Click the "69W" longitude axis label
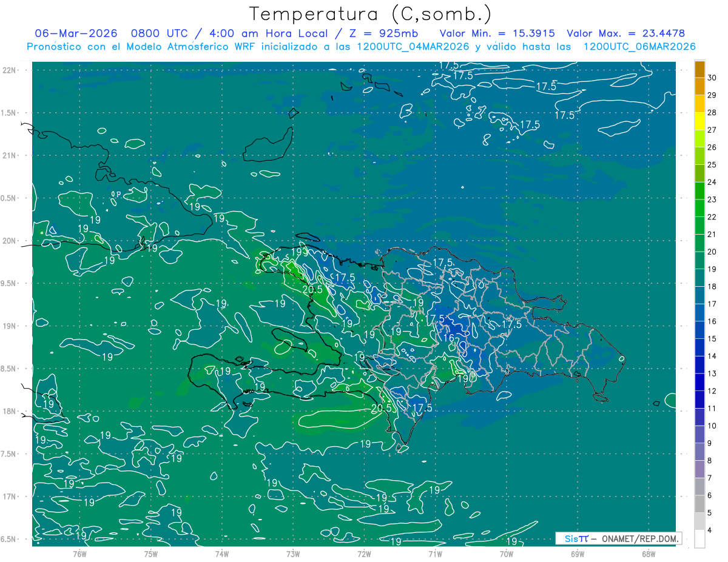The height and width of the screenshot is (562, 728). 578,554
